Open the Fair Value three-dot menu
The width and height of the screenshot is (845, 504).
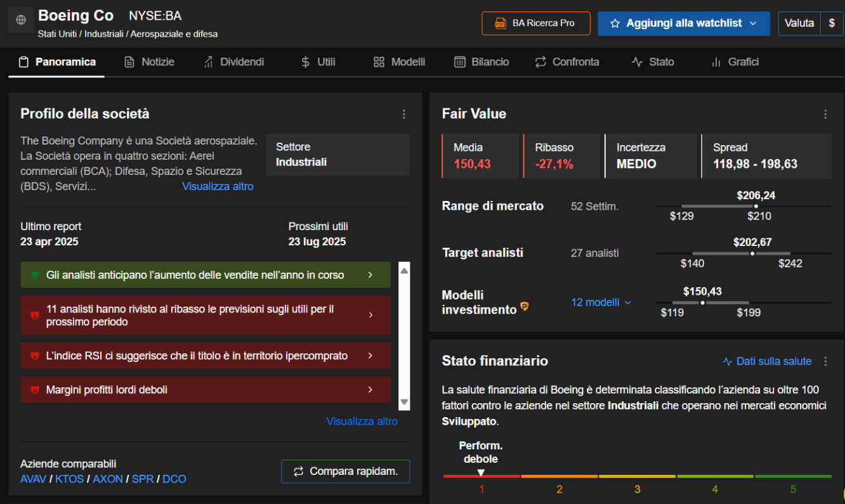tap(825, 114)
